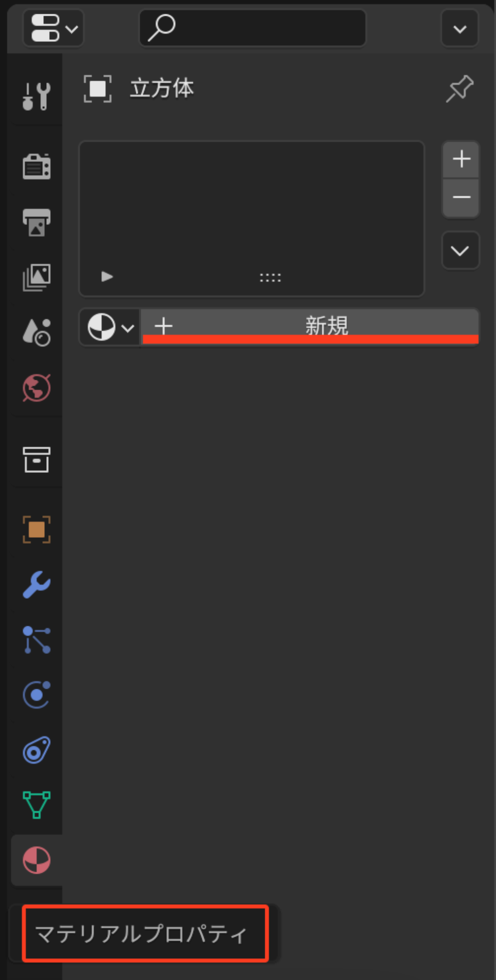Open the options dropdown in header

click(460, 29)
